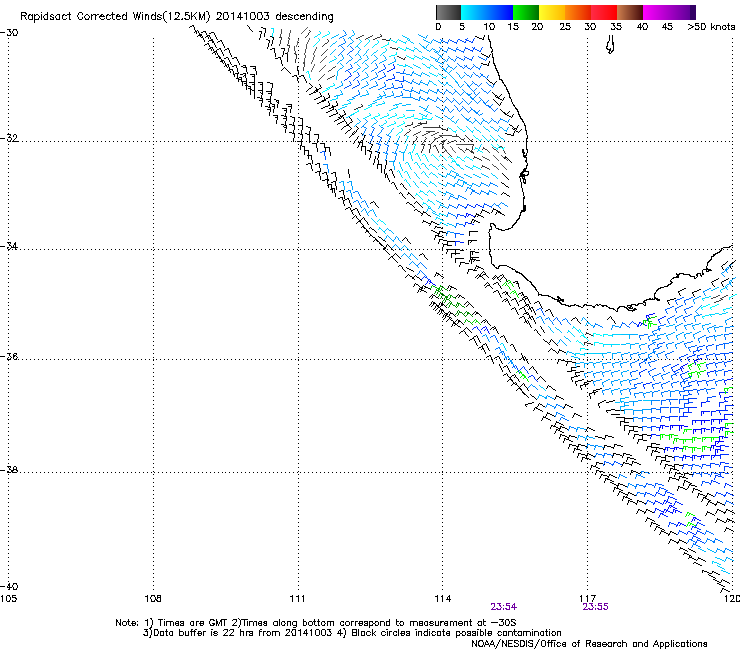This screenshot has height=650, width=740.
Task: Click the NOAA/NESDIS credit text
Action: [589, 644]
